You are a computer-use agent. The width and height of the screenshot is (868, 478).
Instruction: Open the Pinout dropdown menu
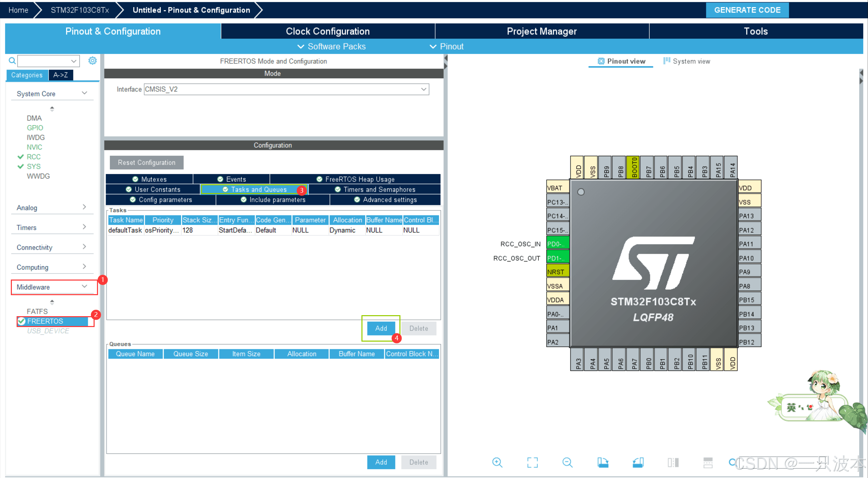[x=447, y=46]
